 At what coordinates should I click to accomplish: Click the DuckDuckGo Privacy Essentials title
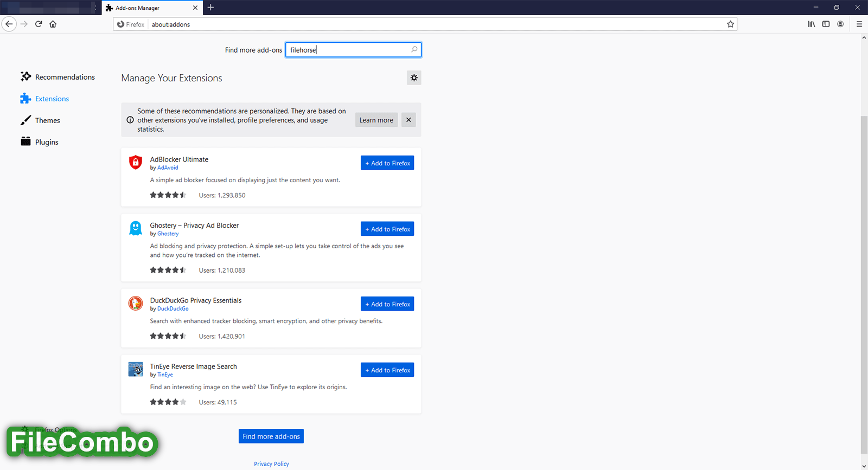[x=196, y=300]
